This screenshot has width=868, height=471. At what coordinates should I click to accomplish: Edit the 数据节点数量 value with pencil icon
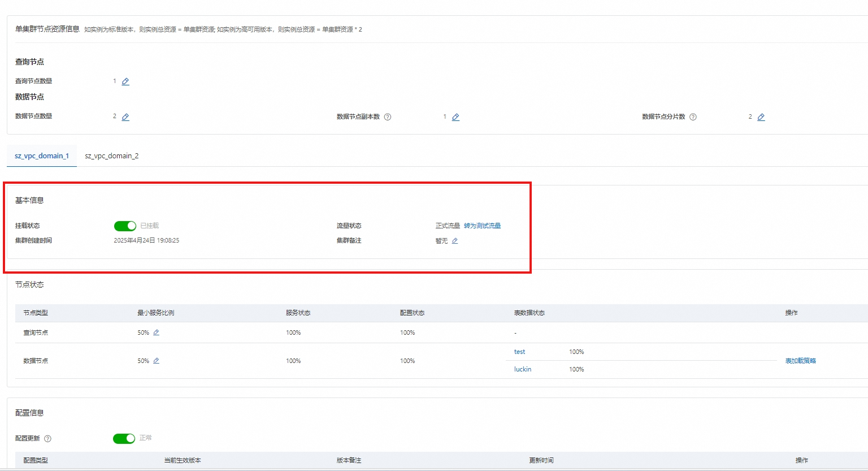[125, 117]
